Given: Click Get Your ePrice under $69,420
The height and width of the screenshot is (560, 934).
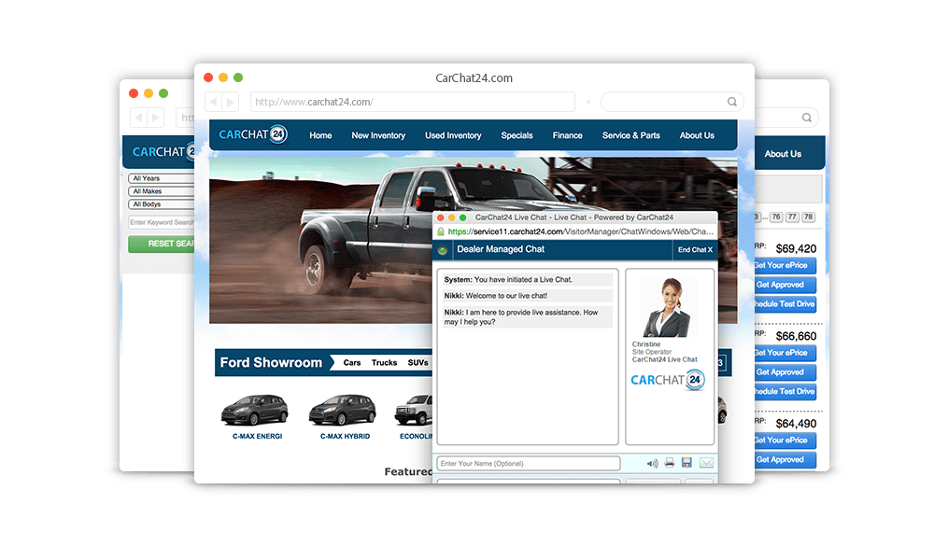Looking at the screenshot, I should coord(785,265).
